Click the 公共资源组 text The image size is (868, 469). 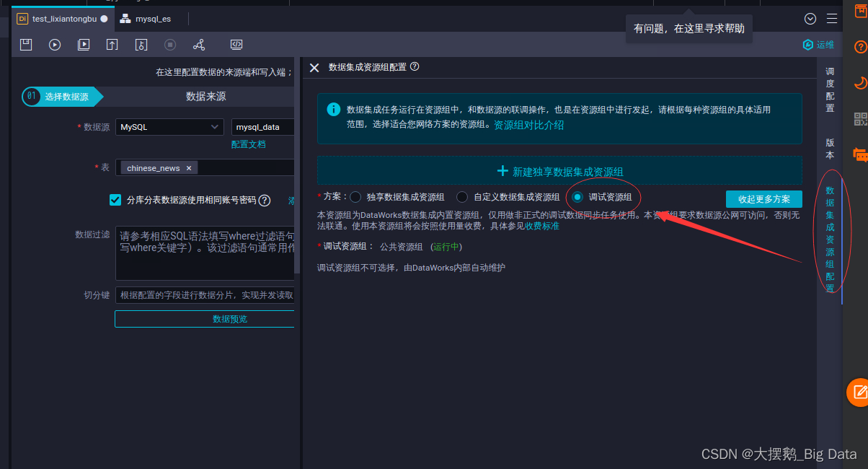[401, 247]
